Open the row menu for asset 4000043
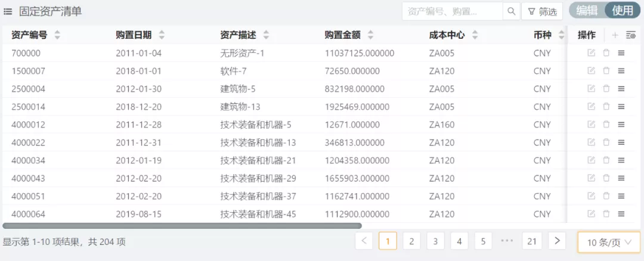 pyautogui.click(x=621, y=178)
